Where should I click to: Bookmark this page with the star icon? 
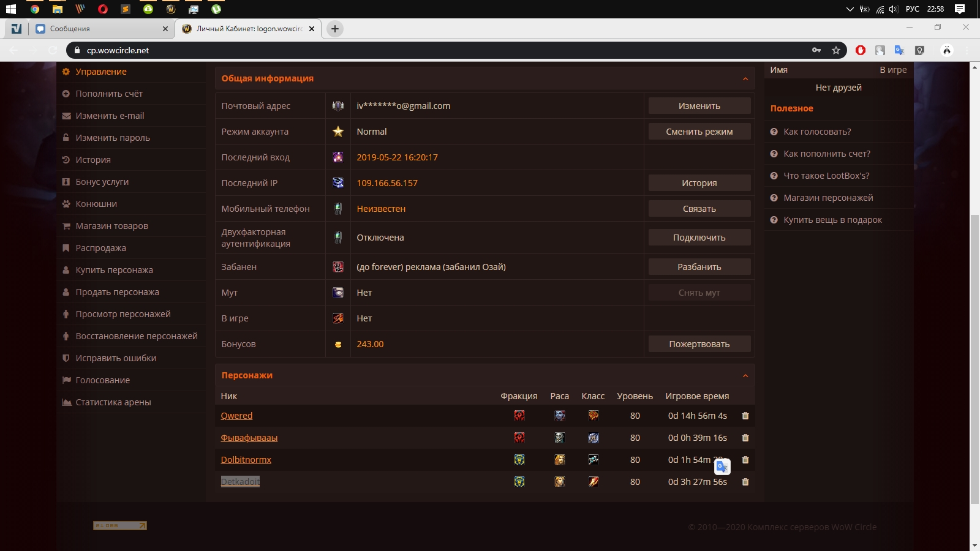836,50
